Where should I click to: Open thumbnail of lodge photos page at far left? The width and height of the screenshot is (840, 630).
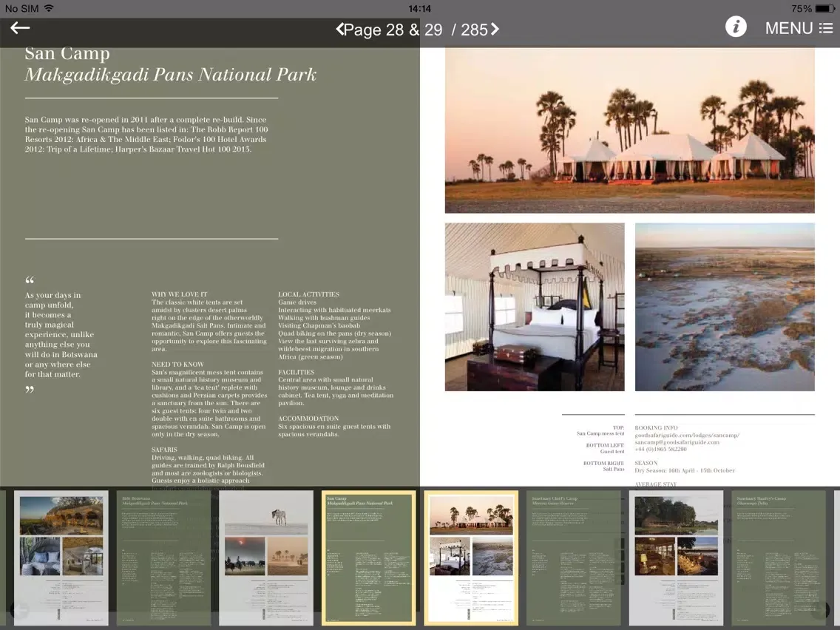click(61, 558)
